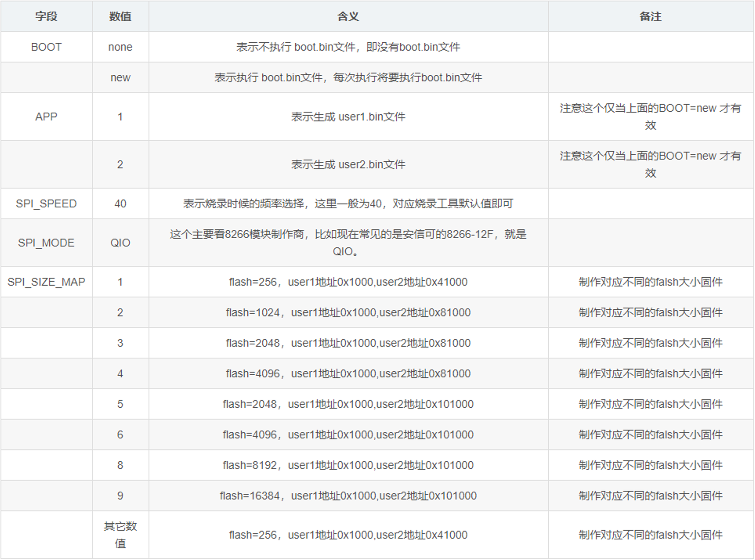Select the new value cell
The height and width of the screenshot is (560, 755).
120,77
